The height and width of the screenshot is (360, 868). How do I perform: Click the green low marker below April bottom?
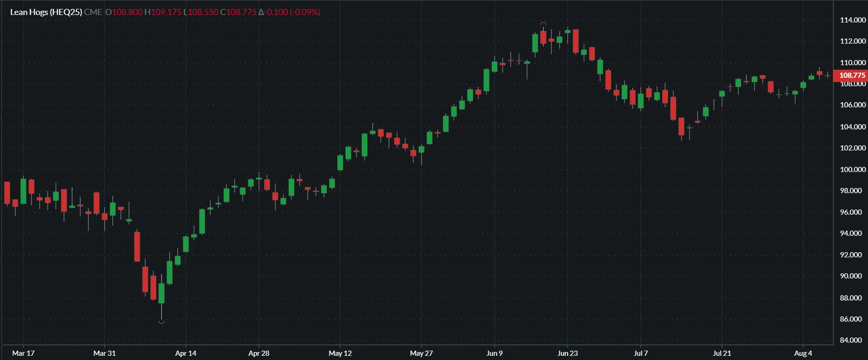[161, 322]
